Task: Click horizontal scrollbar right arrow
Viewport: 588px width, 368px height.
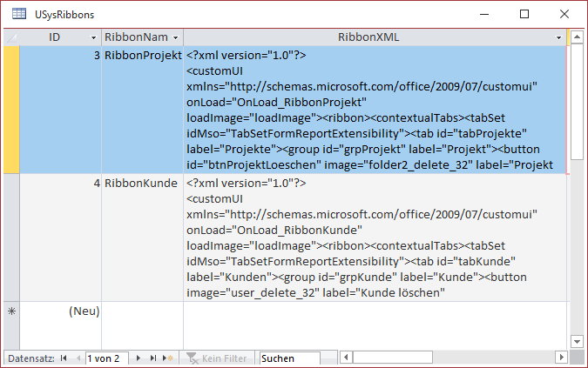Action: 561,358
